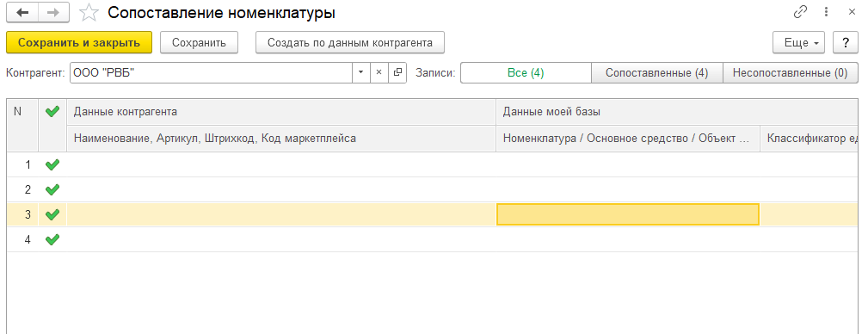868x334 pixels.
Task: Click the Сохранить button
Action: pyautogui.click(x=199, y=43)
